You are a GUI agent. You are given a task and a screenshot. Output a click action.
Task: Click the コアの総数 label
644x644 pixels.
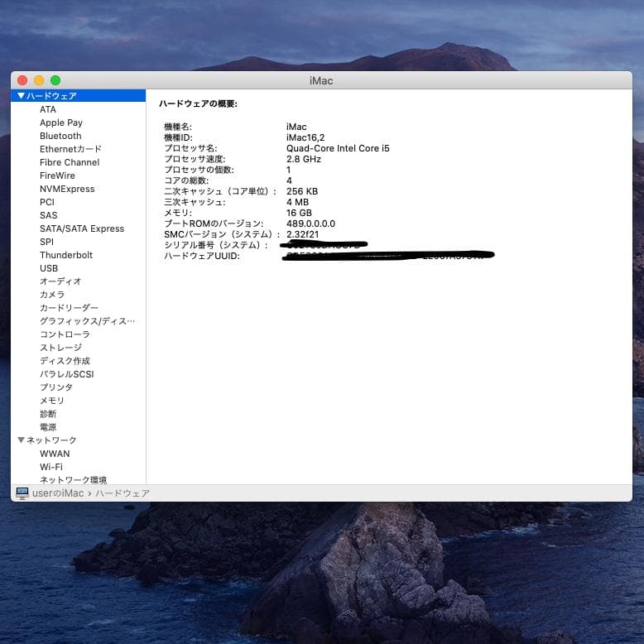point(186,180)
